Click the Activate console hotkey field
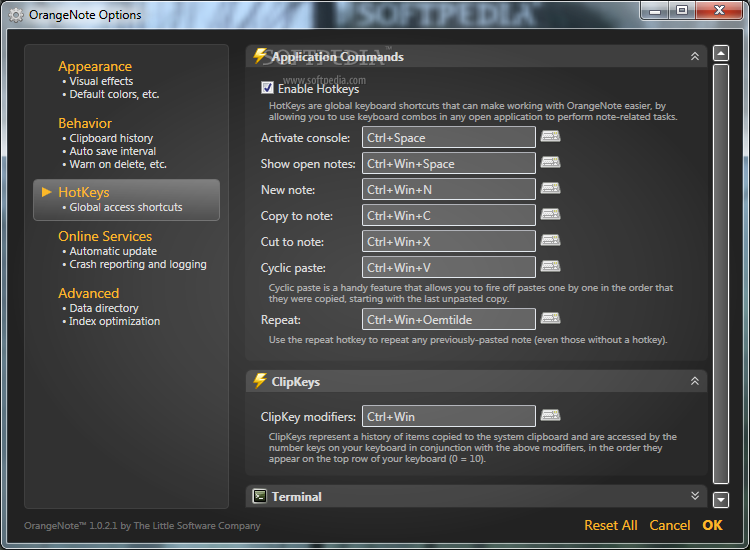 pyautogui.click(x=449, y=137)
